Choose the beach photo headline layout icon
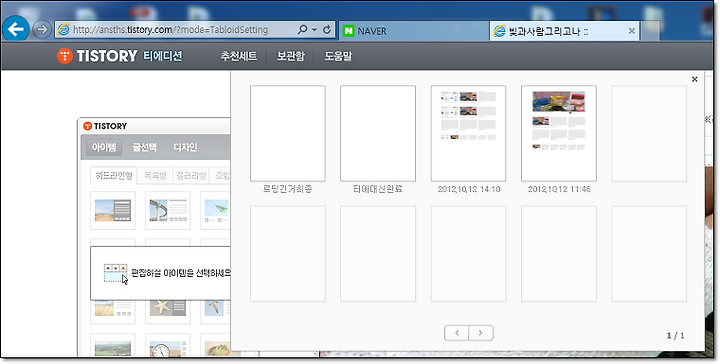 (113, 211)
